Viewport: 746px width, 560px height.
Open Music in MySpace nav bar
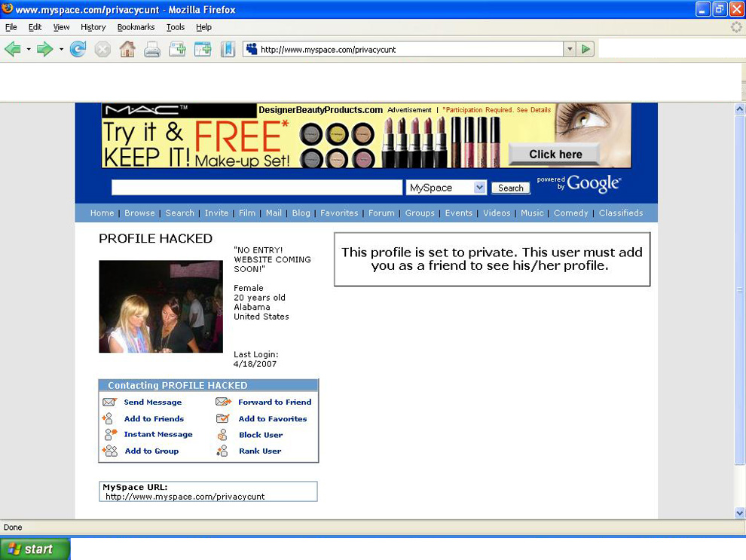[x=532, y=213]
